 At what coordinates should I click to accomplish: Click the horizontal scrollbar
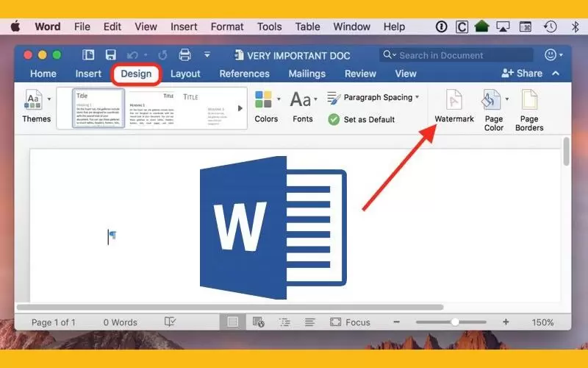(230, 307)
